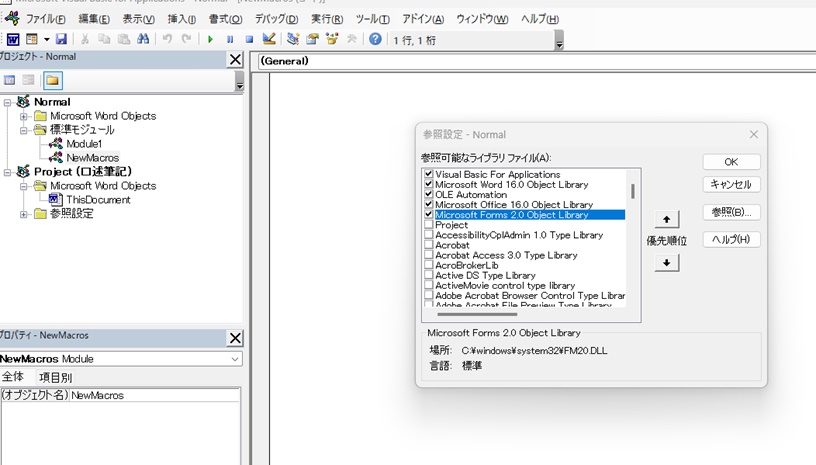Check the Project reference checkbox
Screen dimensions: 816x465
[x=429, y=224]
